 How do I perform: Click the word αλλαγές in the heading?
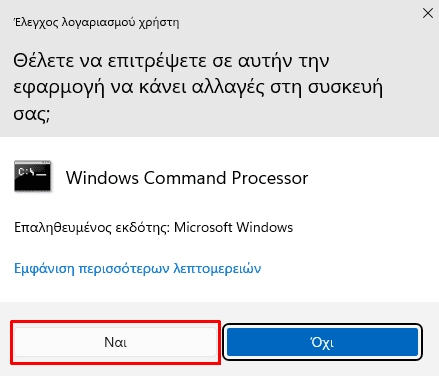tap(228, 88)
